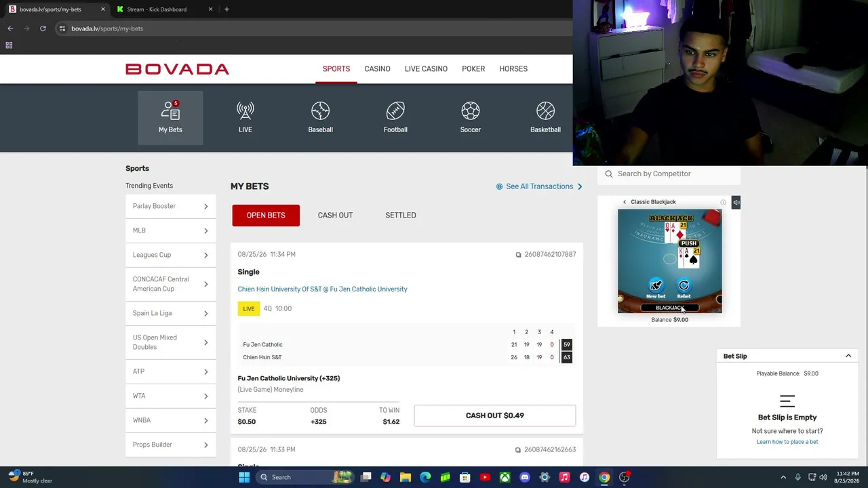868x488 pixels.
Task: Collapse the Bet Slip panel
Action: pyautogui.click(x=848, y=356)
